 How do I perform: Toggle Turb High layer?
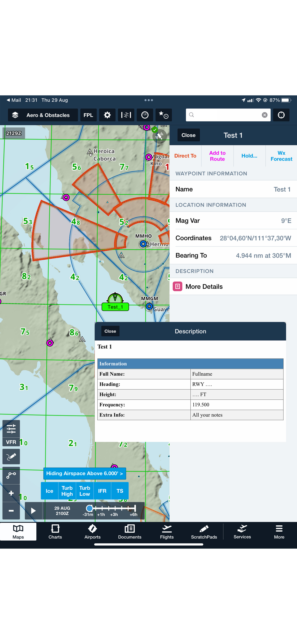tap(67, 491)
